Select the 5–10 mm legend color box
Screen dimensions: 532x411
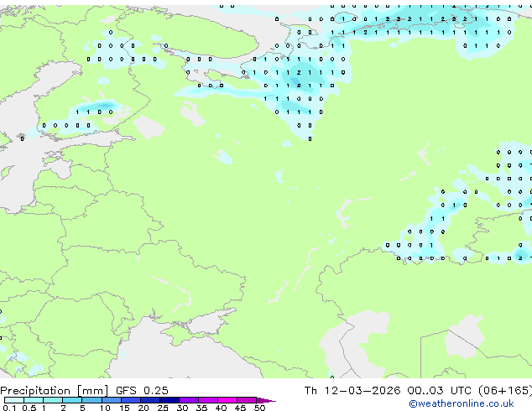click(91, 400)
